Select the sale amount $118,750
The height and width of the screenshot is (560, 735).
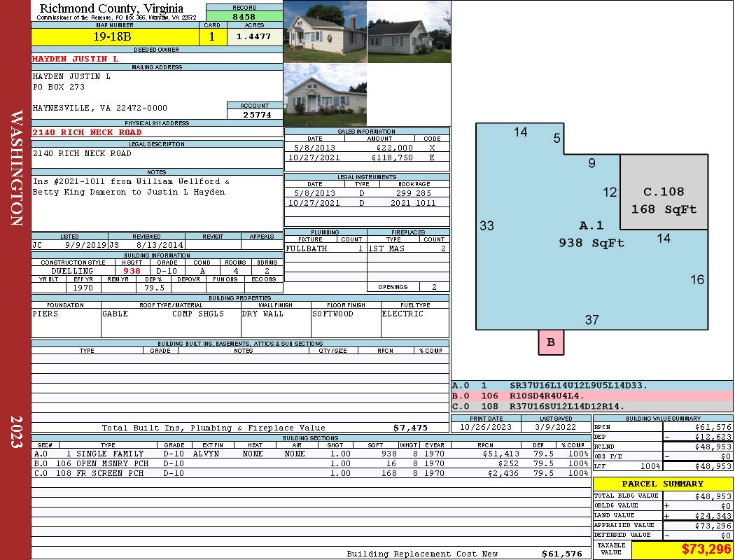pos(392,157)
